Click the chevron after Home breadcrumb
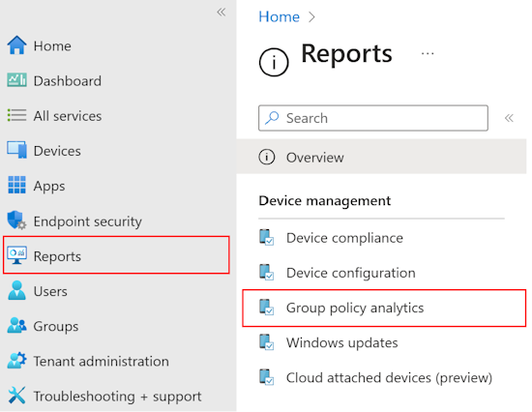 tap(311, 17)
